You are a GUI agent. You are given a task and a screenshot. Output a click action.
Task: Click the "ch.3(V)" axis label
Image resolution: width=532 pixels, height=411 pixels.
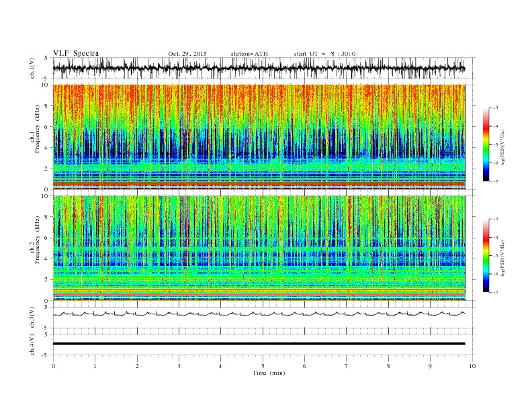32,318
